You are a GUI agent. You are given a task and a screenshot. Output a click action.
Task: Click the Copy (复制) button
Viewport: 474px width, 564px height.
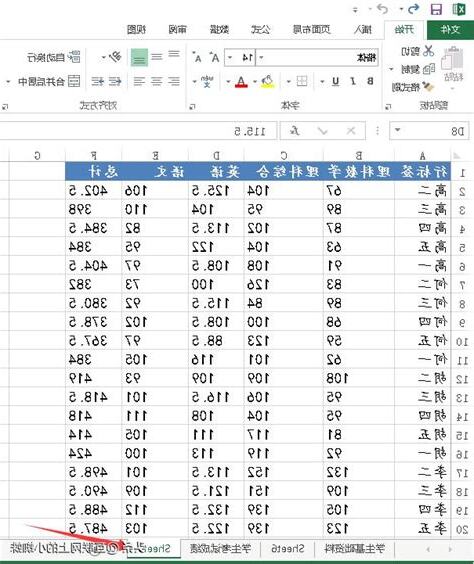(x=414, y=69)
